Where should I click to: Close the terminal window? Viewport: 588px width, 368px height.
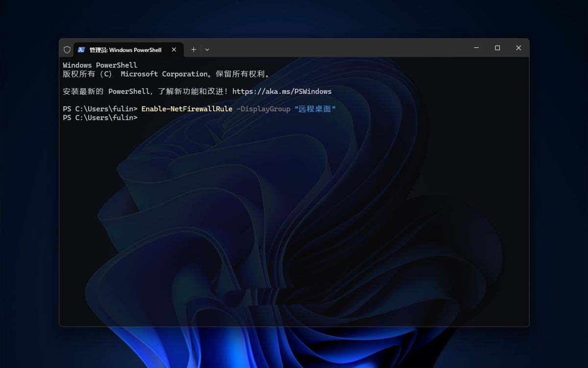tap(518, 48)
